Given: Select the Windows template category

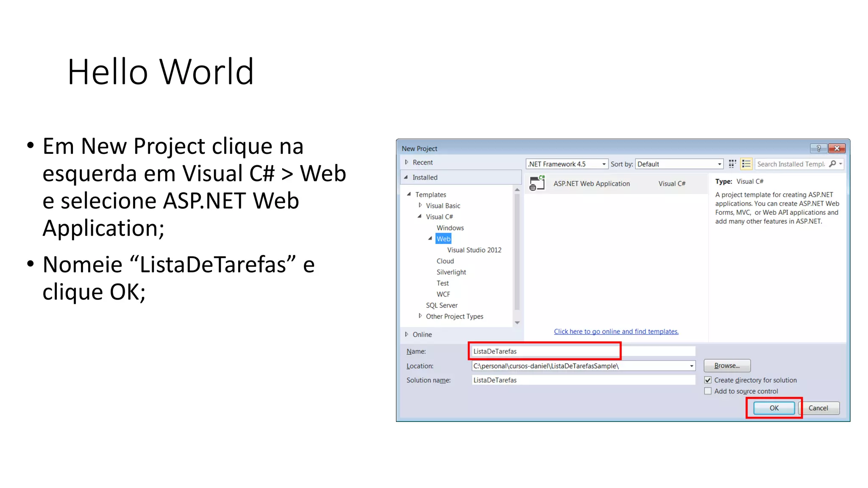Looking at the screenshot, I should point(450,228).
